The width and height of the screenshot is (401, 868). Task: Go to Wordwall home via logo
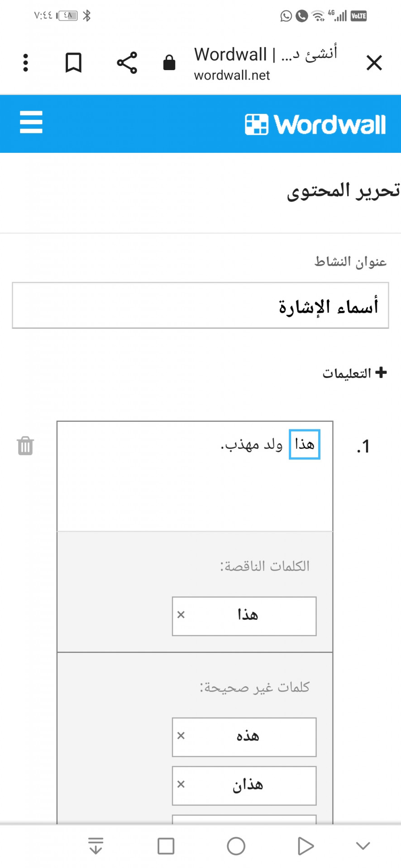click(x=315, y=124)
